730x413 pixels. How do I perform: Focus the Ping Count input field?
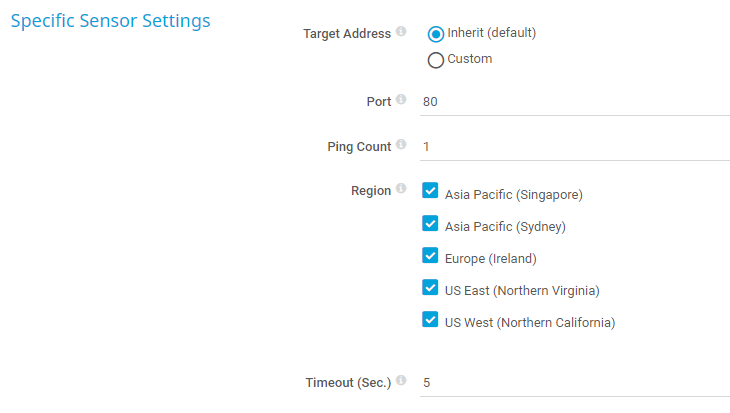point(574,147)
